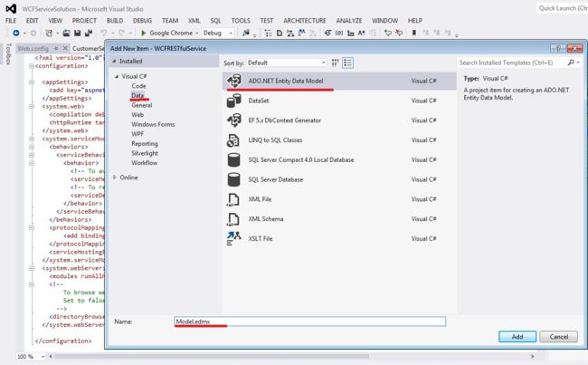Viewport: 588px width, 365px height.
Task: Click the bookmark flag toolbar icon
Action: coord(414,33)
